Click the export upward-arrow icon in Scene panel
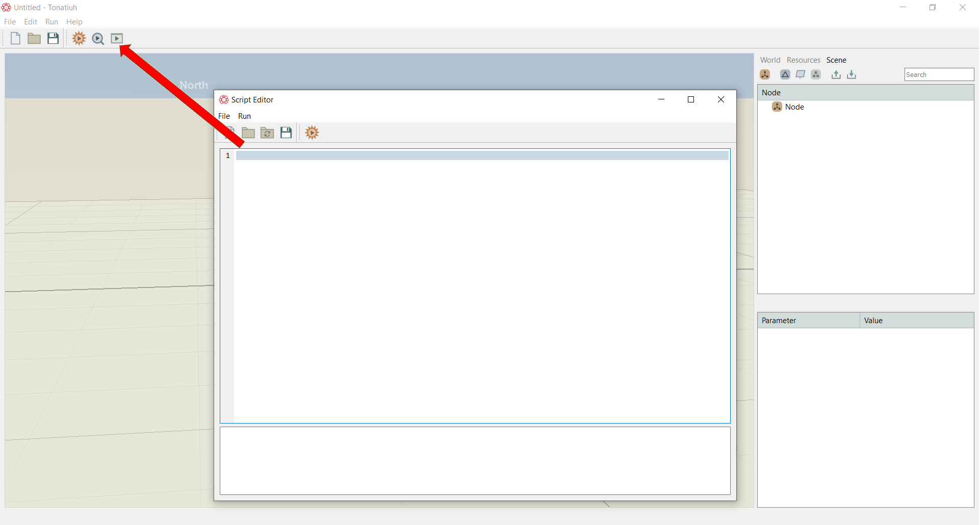Viewport: 980px width, 525px height. coord(836,74)
